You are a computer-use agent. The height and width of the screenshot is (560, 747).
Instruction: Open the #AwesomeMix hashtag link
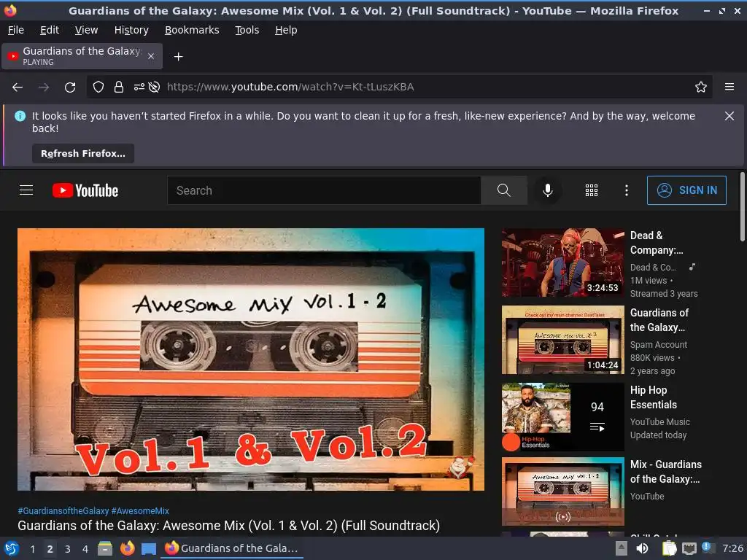(140, 511)
